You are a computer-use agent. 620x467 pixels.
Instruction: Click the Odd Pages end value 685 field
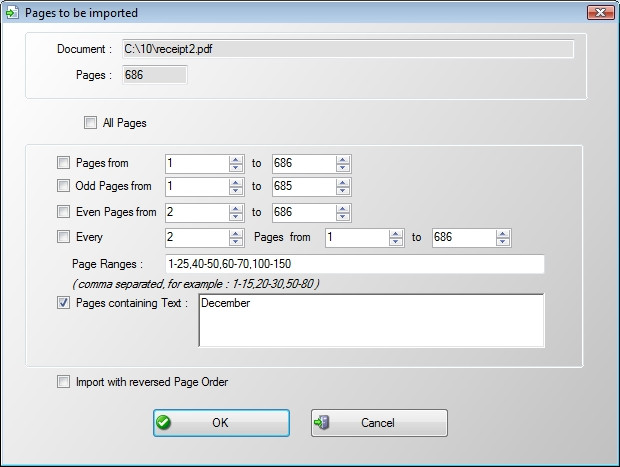304,186
